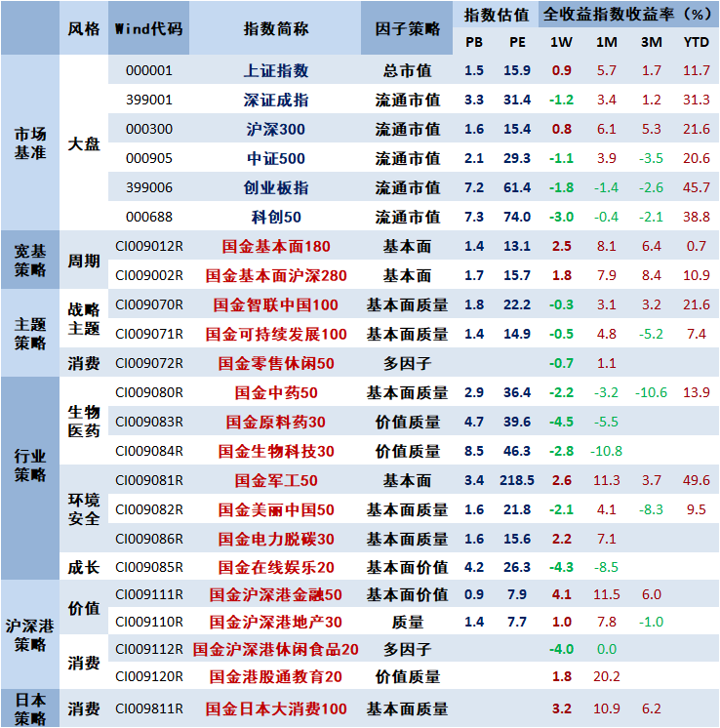Click Wind code CI009081R
Image resolution: width=720 pixels, height=728 pixels.
tap(148, 480)
